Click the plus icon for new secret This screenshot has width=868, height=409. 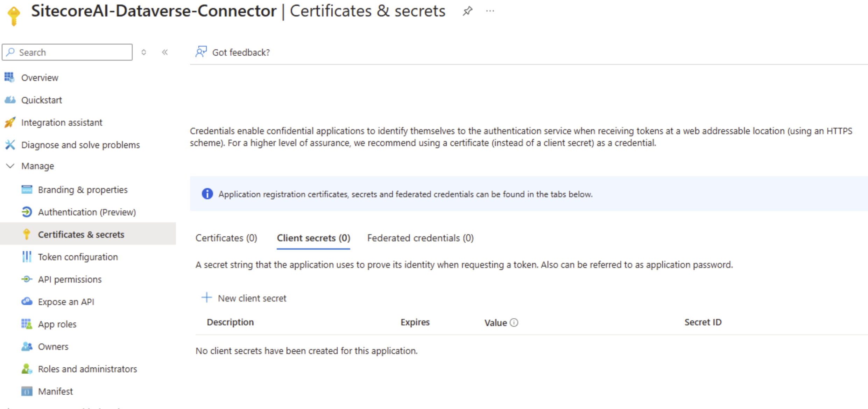click(206, 297)
